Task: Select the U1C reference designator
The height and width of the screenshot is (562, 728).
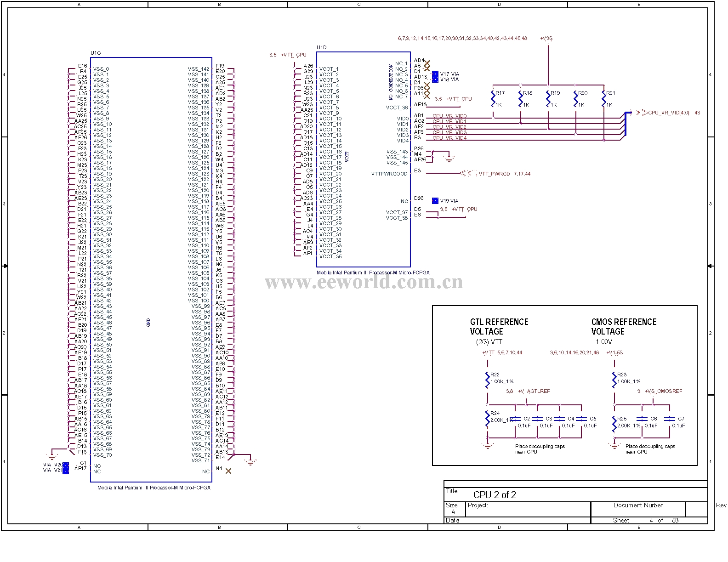Action: pyautogui.click(x=96, y=53)
